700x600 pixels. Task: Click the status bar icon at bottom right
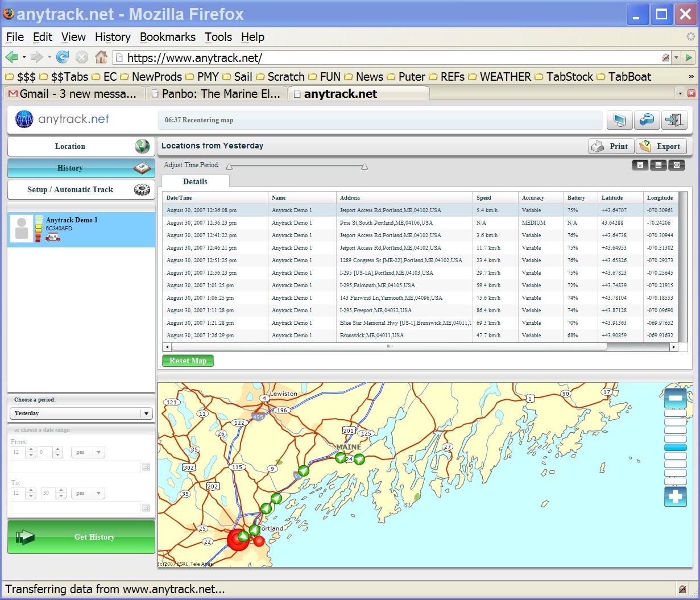tap(682, 589)
